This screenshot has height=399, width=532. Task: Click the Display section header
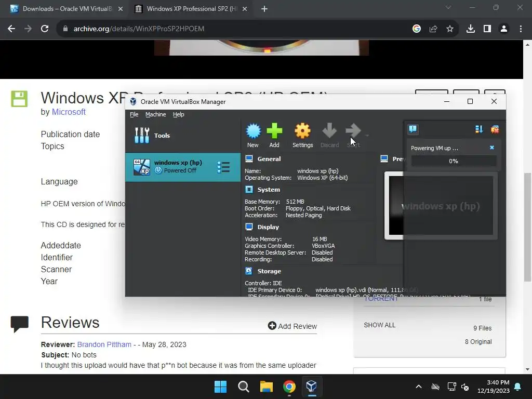268,227
